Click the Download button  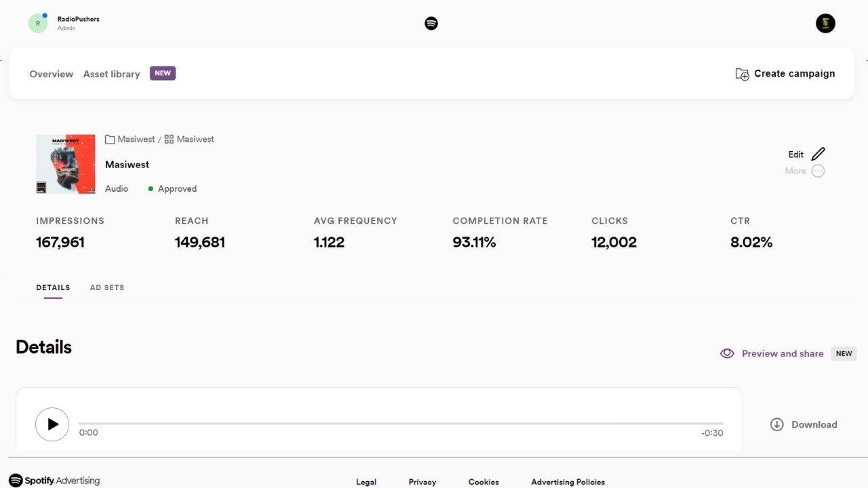pyautogui.click(x=804, y=424)
